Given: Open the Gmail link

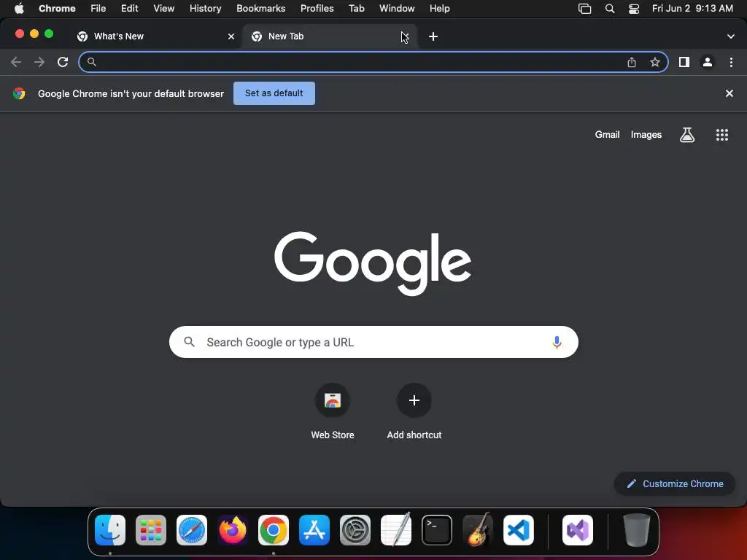Looking at the screenshot, I should (607, 135).
